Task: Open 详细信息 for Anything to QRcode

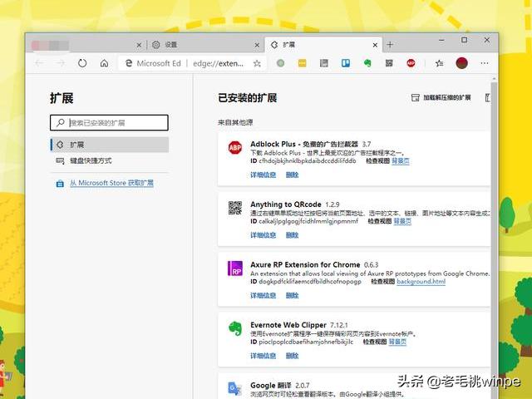Action: [x=263, y=234]
